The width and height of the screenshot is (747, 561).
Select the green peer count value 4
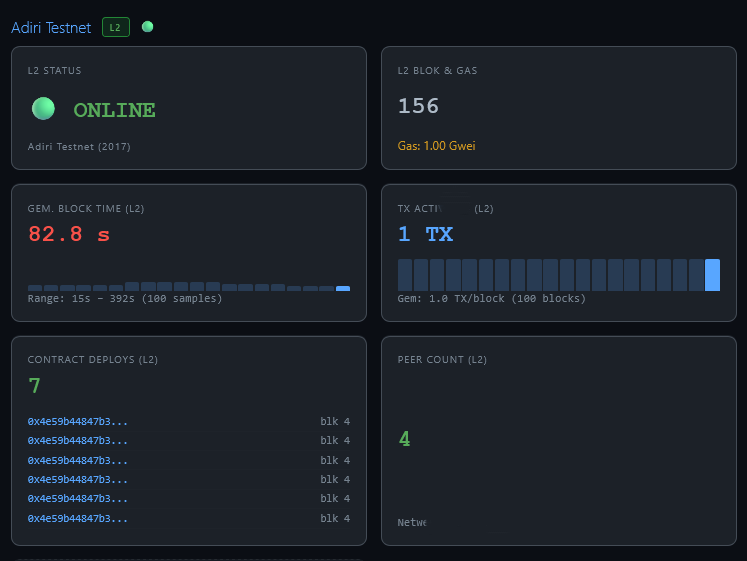404,439
